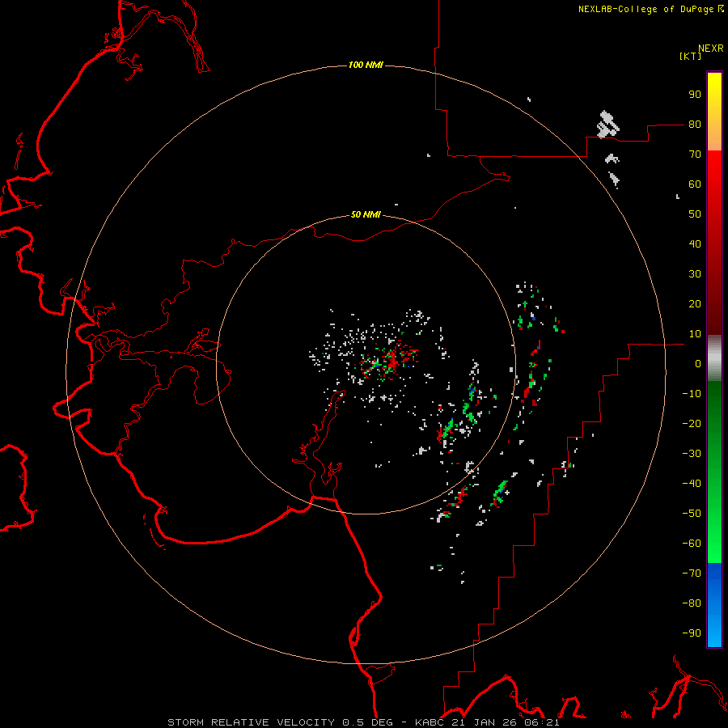Click the 40 value on the velocity scale
728x728 pixels.
pyautogui.click(x=695, y=244)
